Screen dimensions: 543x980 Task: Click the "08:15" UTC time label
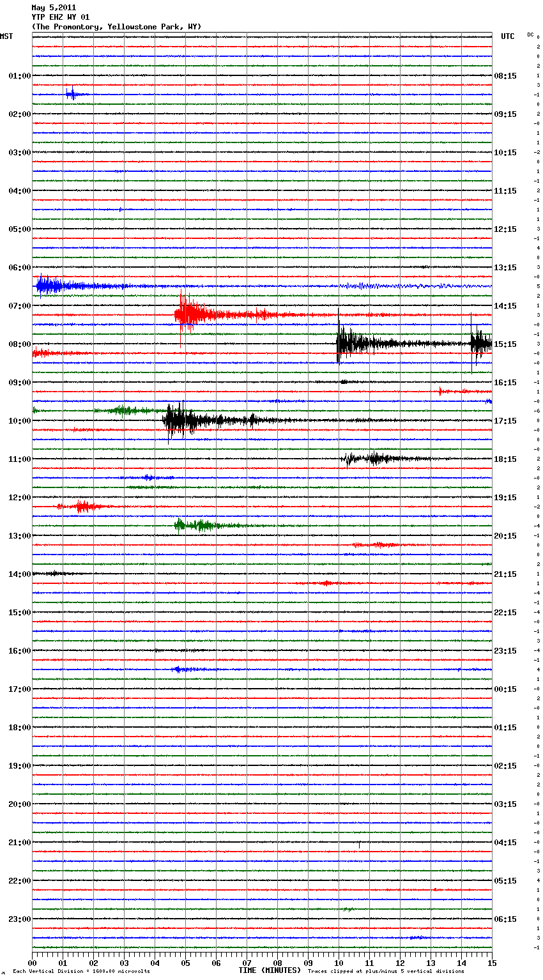(x=505, y=76)
